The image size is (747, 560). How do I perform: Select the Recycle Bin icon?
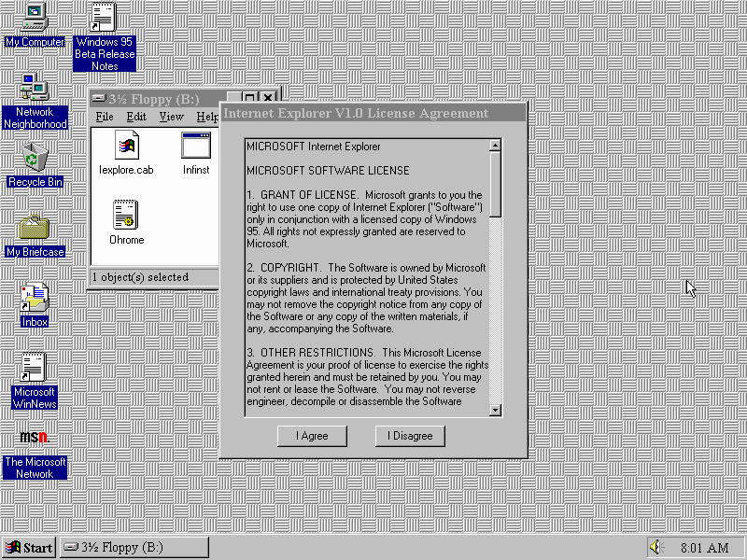coord(35,157)
